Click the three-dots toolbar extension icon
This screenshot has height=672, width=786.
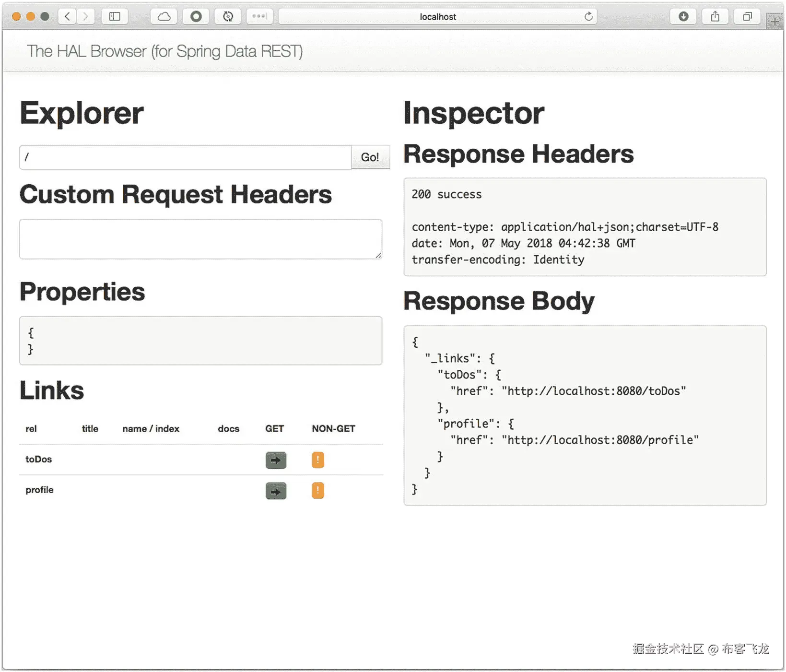coord(259,16)
